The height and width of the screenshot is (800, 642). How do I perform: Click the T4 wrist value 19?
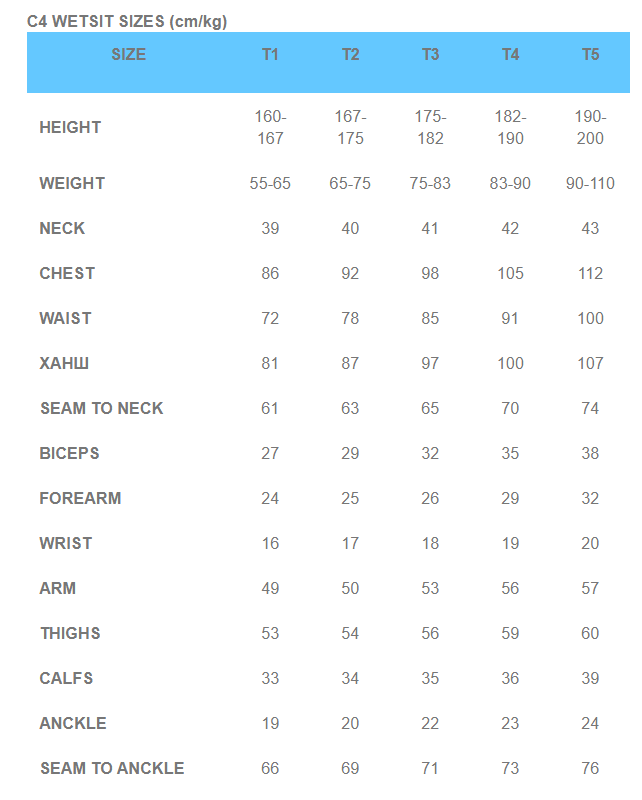(x=510, y=544)
